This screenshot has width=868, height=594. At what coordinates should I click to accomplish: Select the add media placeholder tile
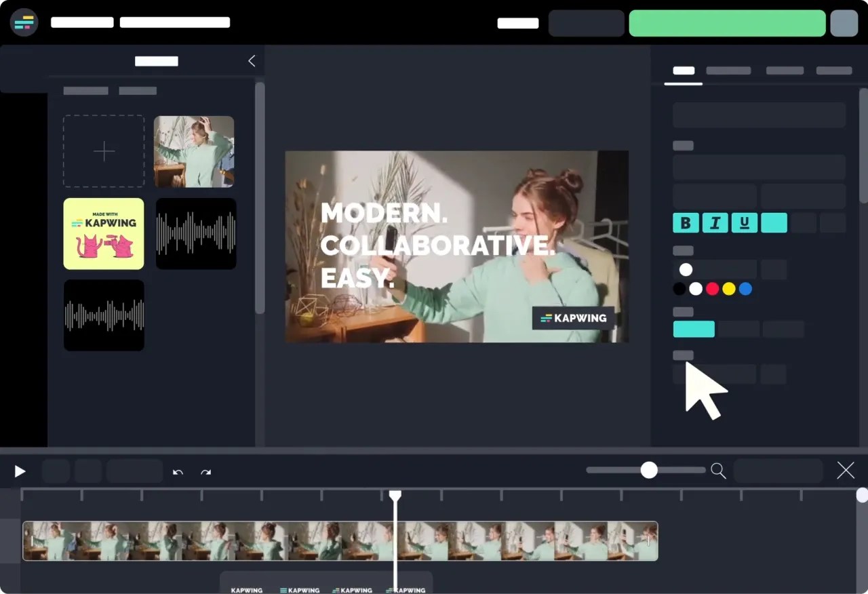[103, 151]
